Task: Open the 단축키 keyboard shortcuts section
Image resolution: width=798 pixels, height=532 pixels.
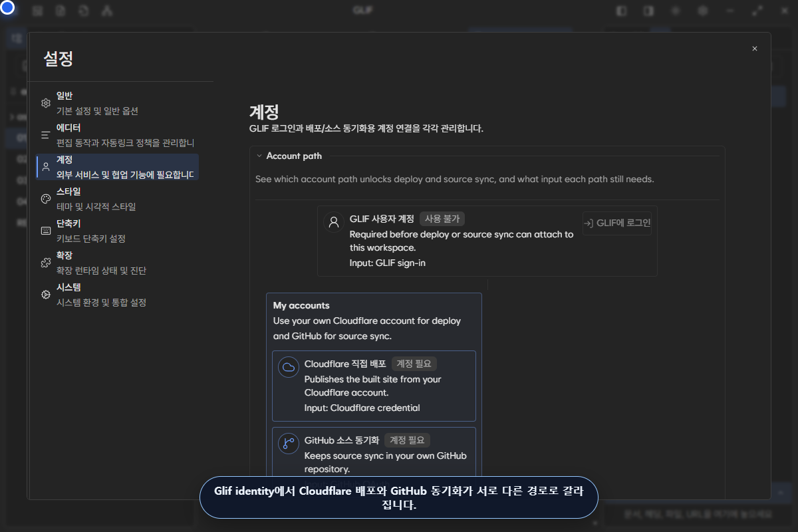Action: (118, 231)
